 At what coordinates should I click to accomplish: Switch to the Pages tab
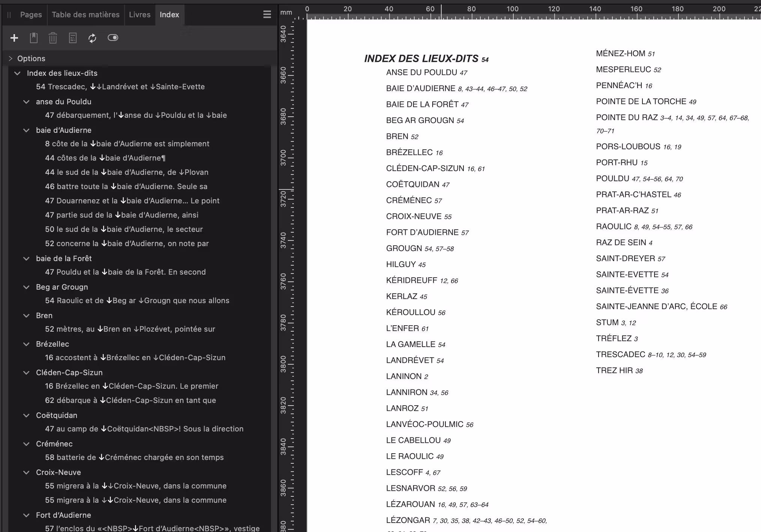tap(31, 15)
